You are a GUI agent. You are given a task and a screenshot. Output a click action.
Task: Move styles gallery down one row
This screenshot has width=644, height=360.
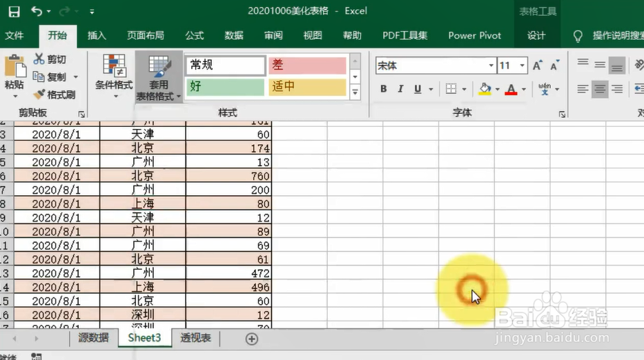click(x=355, y=77)
